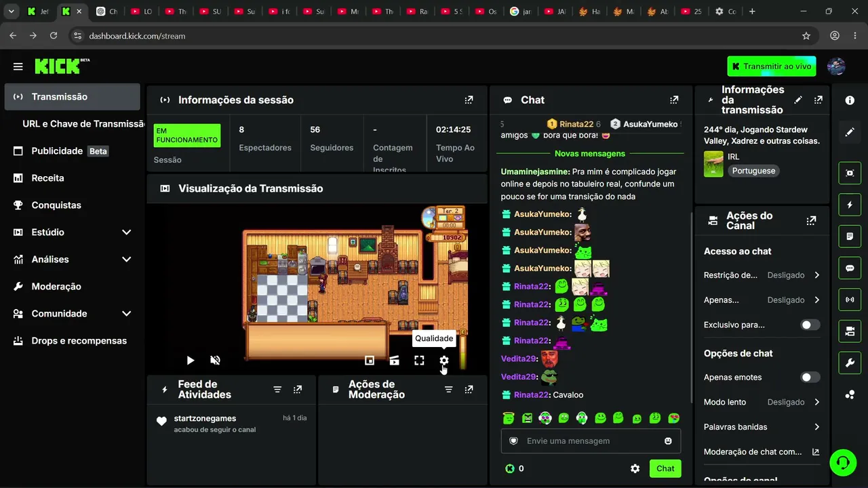This screenshot has width=868, height=488.
Task: Click the IRL category thumbnail
Action: tap(713, 164)
